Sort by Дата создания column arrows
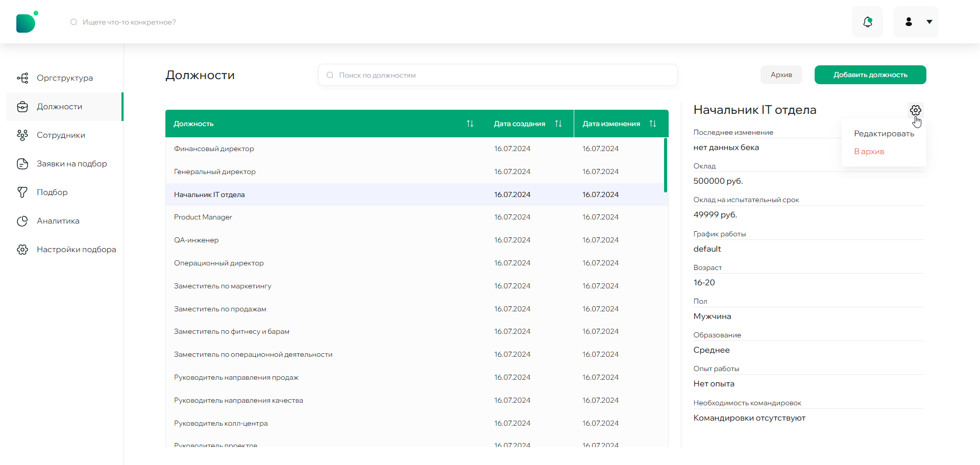This screenshot has height=465, width=980. [x=558, y=124]
